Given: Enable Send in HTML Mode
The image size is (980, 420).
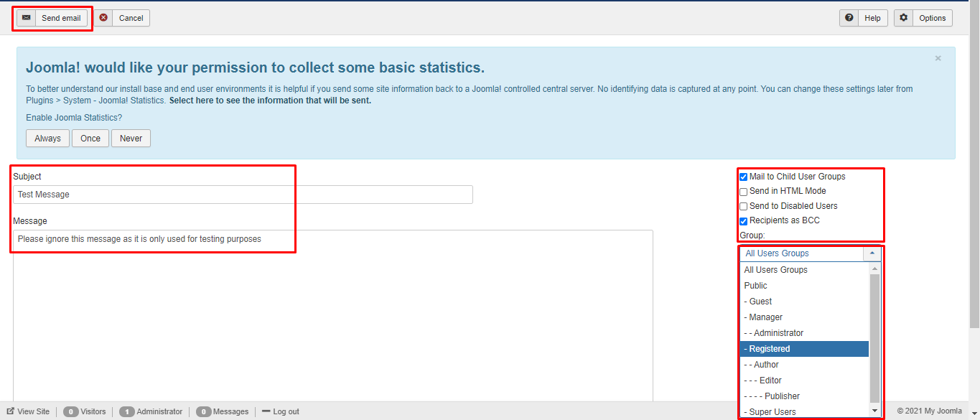Looking at the screenshot, I should coord(744,191).
